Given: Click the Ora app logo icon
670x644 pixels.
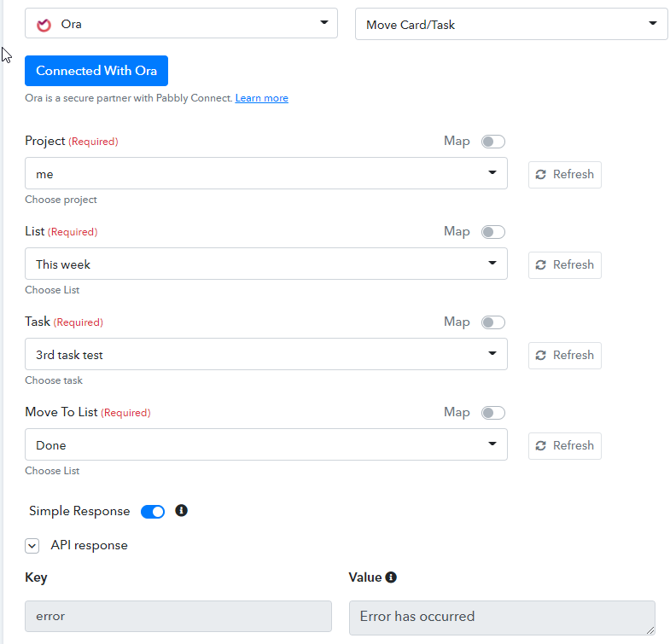Looking at the screenshot, I should click(44, 26).
